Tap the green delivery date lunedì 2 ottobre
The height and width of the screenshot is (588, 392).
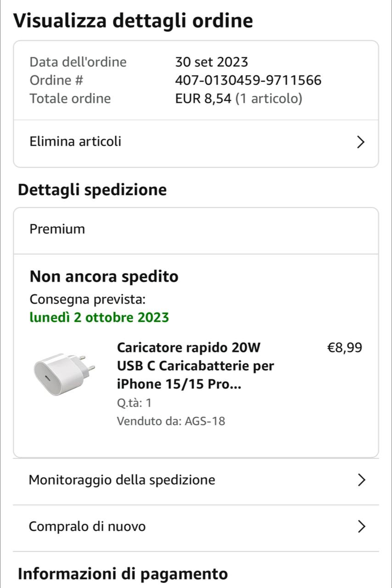pos(99,317)
